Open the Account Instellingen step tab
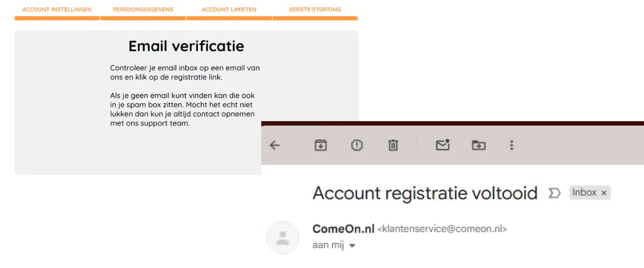Screen dimensions: 644x268 click(57, 10)
